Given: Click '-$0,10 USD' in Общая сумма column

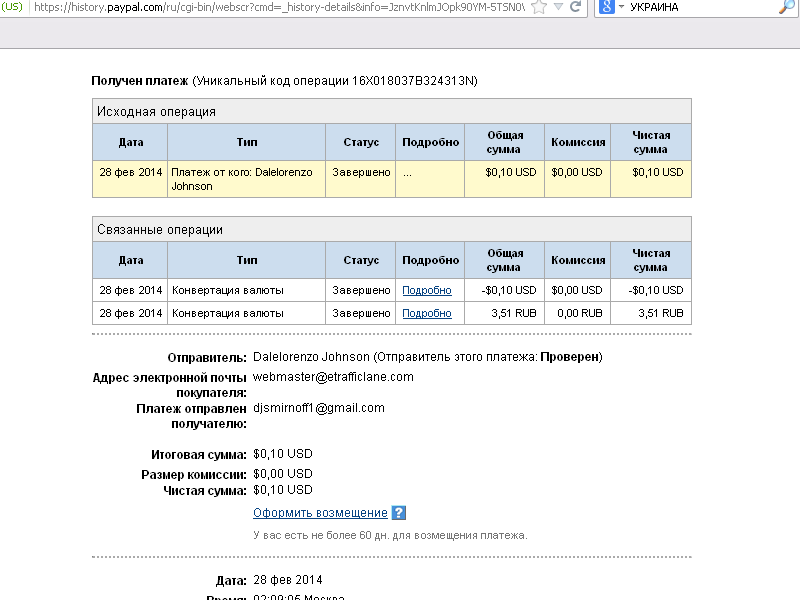Looking at the screenshot, I should click(508, 290).
